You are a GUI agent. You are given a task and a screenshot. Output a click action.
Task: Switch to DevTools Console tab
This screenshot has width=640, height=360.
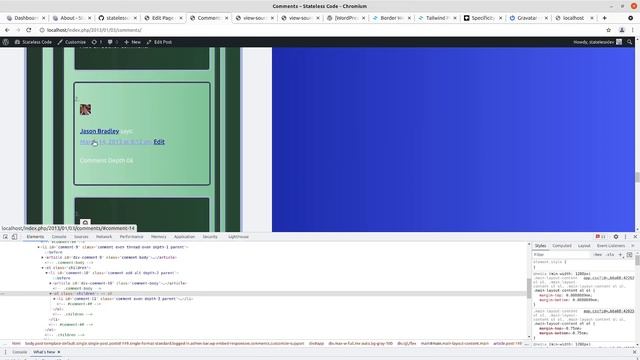[59, 237]
